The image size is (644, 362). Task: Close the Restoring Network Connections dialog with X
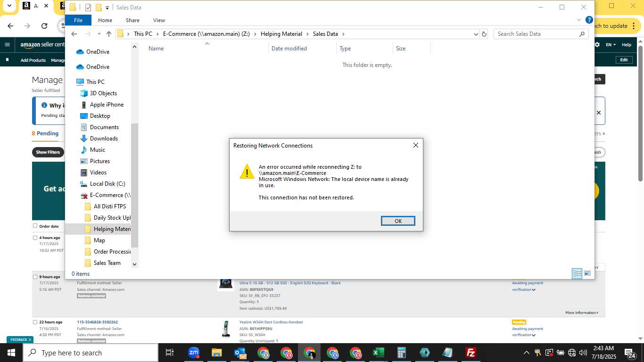[415, 145]
